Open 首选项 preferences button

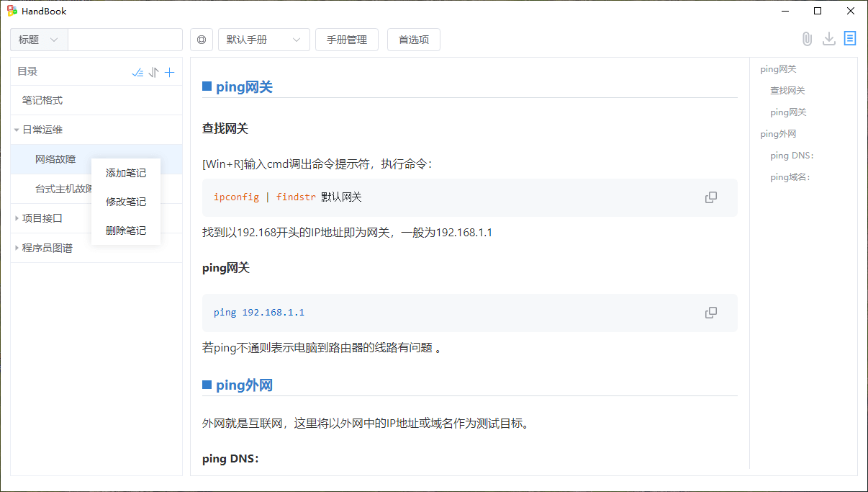click(x=414, y=40)
